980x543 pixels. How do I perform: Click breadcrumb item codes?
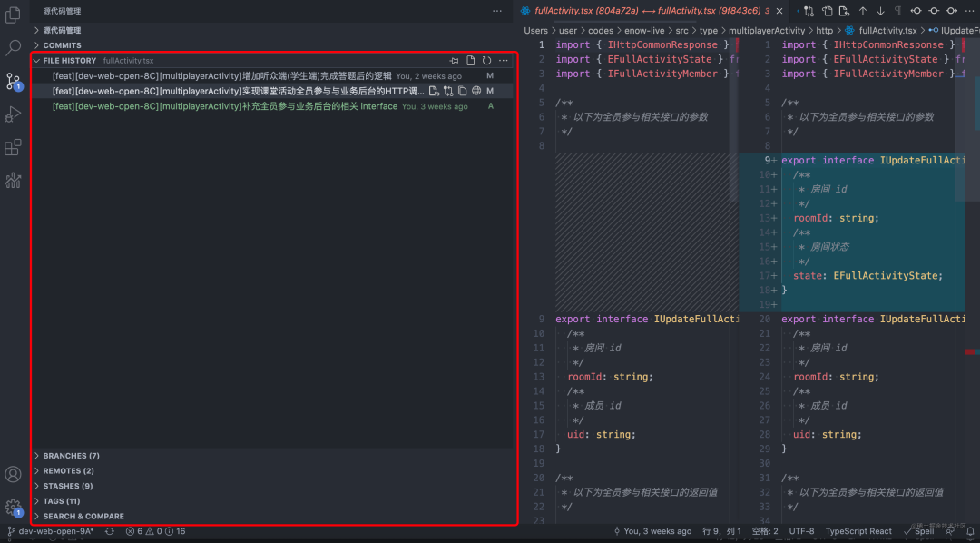coord(601,30)
